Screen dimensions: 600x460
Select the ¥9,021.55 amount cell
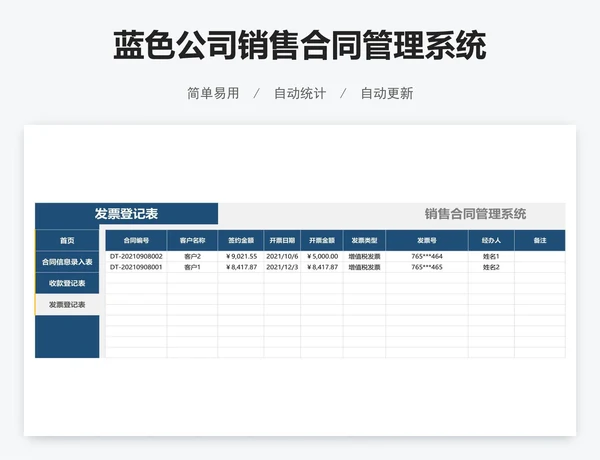[241, 256]
